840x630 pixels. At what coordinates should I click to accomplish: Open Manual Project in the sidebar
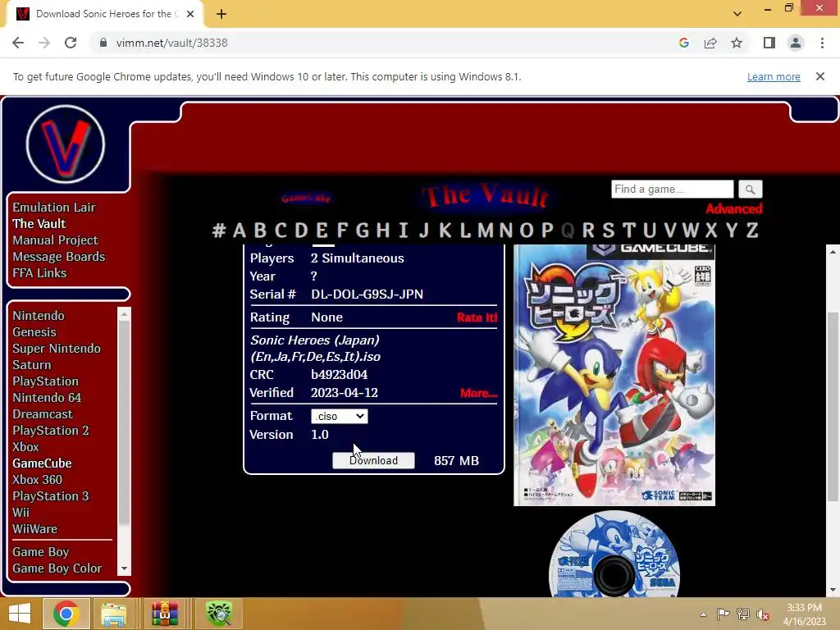tap(55, 240)
